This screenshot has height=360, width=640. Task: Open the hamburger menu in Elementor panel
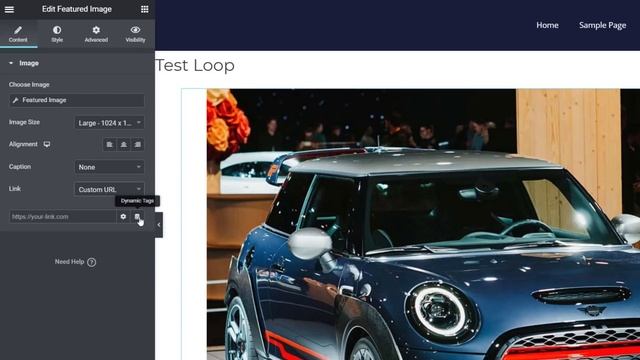click(9, 9)
